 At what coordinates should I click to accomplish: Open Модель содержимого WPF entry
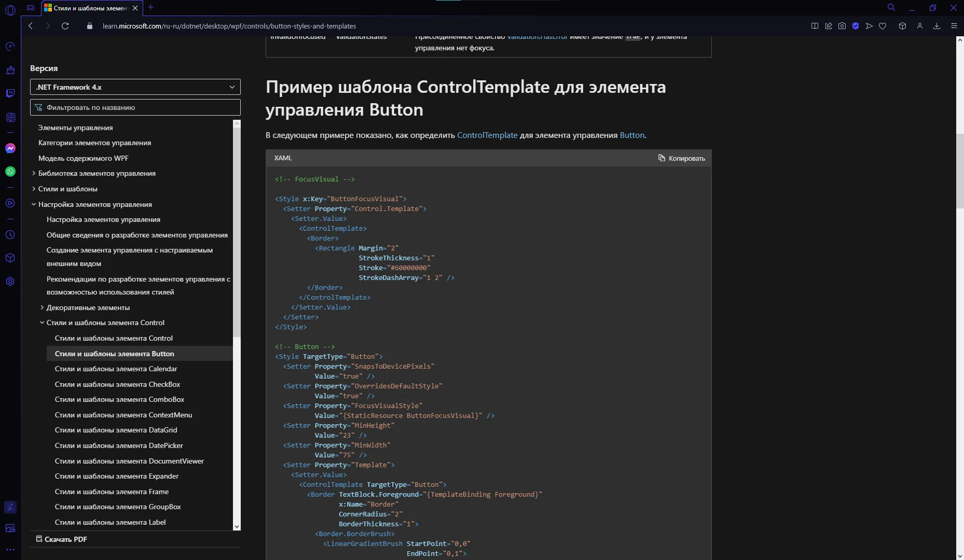pos(83,158)
